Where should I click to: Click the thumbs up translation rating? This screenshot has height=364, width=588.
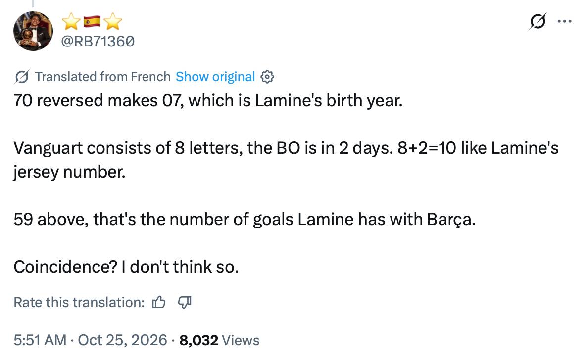pos(159,302)
